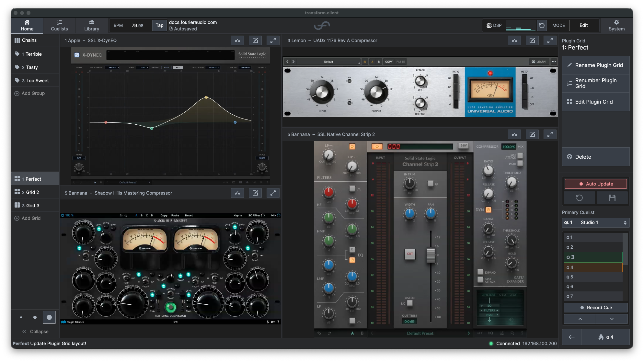Open the Primary Cuelist Studio 1 dropdown
Screen dimensions: 644x362
pos(595,222)
